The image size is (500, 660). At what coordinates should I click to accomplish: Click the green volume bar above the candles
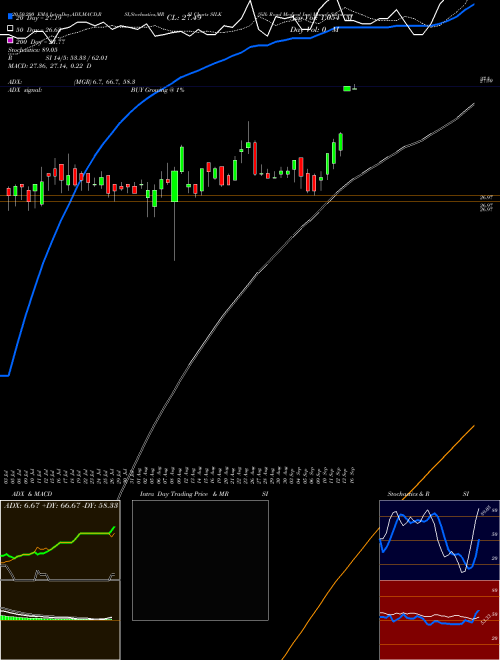[347, 88]
